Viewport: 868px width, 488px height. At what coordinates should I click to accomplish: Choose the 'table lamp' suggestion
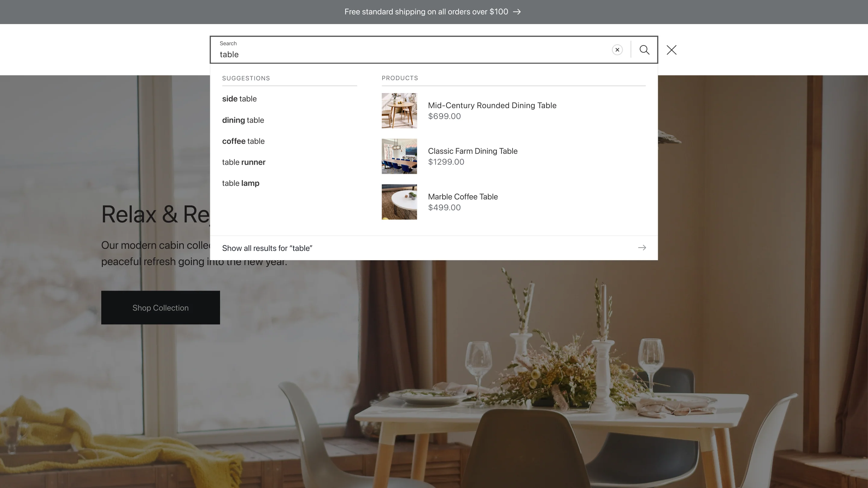[241, 183]
